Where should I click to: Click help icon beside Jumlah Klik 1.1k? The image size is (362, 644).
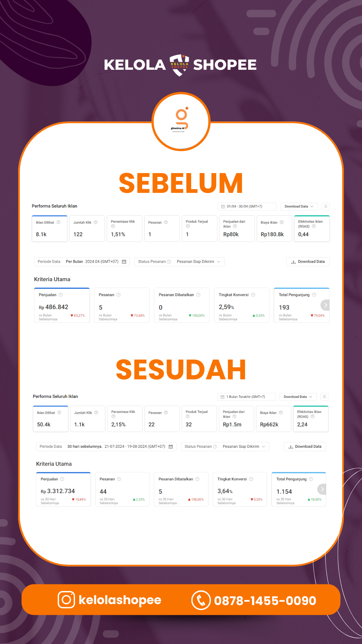coord(96,413)
